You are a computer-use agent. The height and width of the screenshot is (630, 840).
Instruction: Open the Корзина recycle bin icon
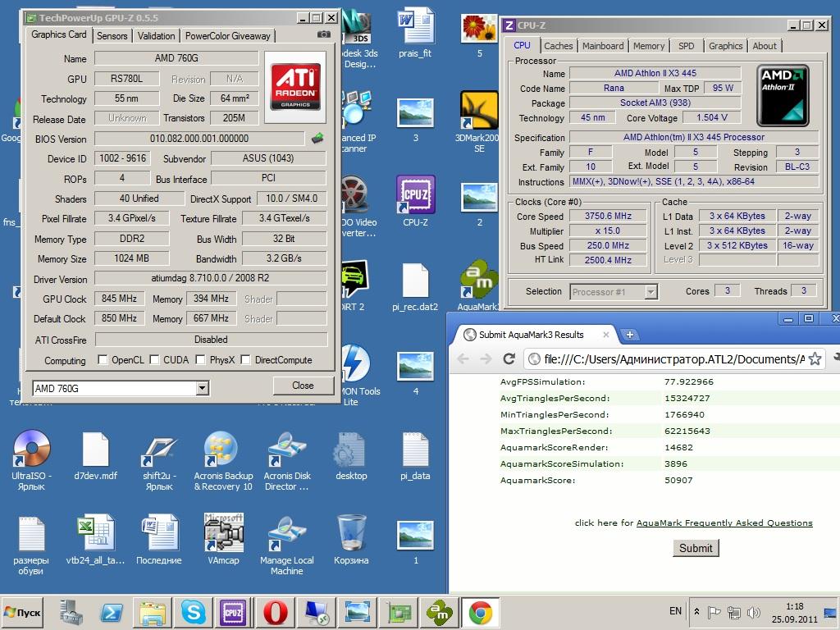tap(351, 532)
